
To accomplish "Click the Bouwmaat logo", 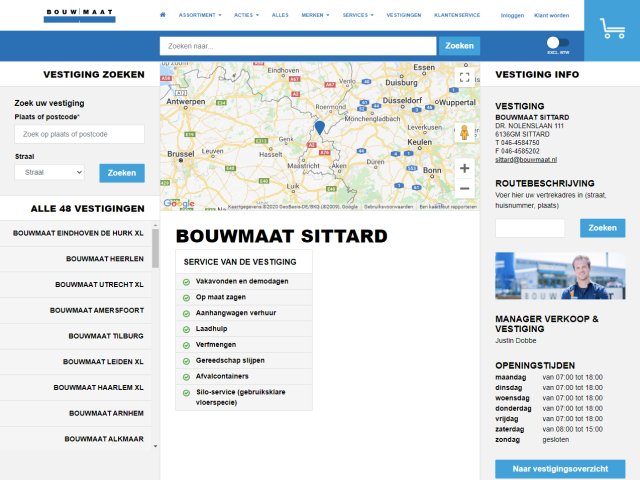I will click(x=80, y=15).
